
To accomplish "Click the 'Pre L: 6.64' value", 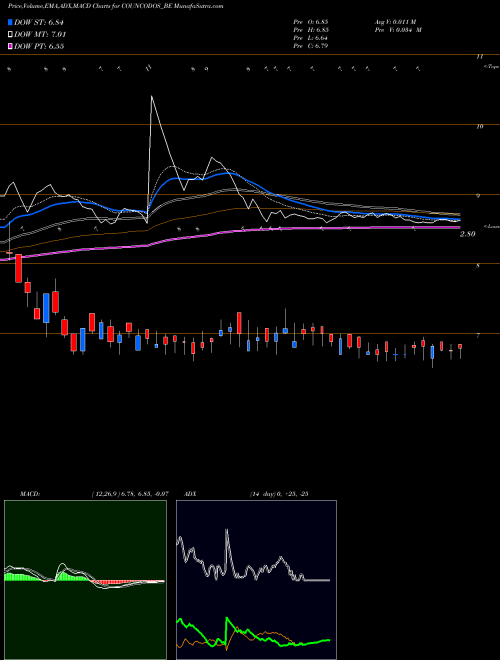I will [311, 38].
